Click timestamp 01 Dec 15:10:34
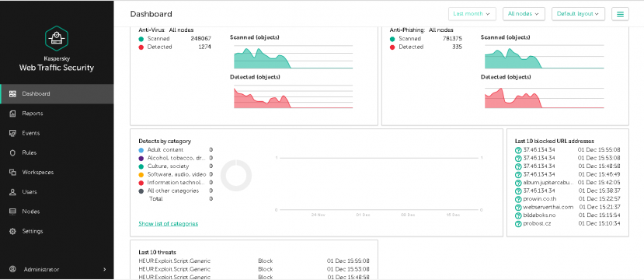The width and height of the screenshot is (644, 280). coord(599,224)
